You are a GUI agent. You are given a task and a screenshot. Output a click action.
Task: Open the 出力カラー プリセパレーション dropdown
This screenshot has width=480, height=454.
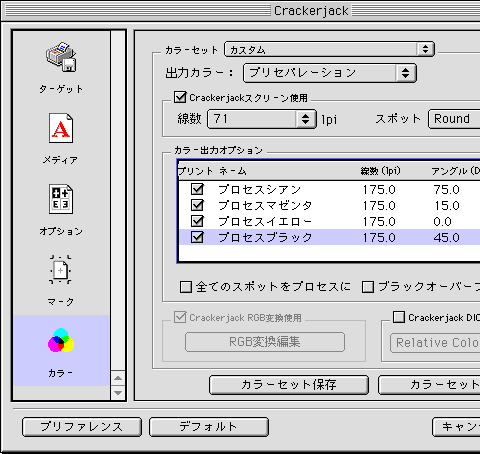pyautogui.click(x=330, y=73)
